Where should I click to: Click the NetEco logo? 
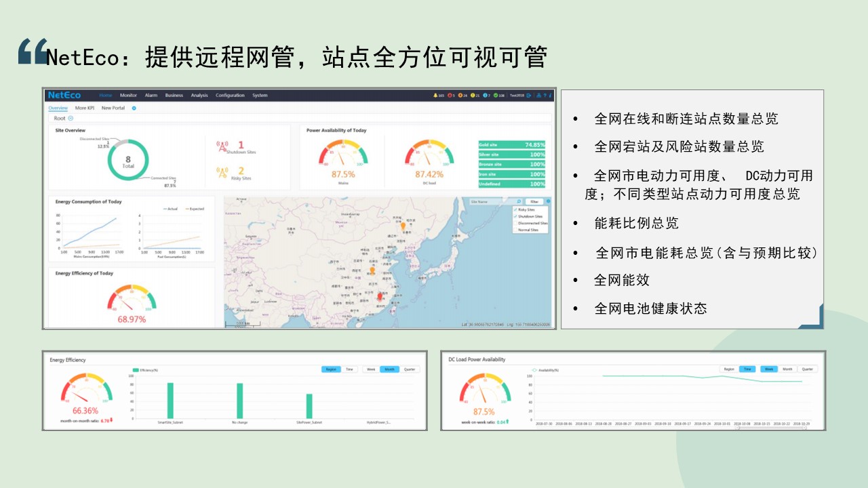coord(64,96)
